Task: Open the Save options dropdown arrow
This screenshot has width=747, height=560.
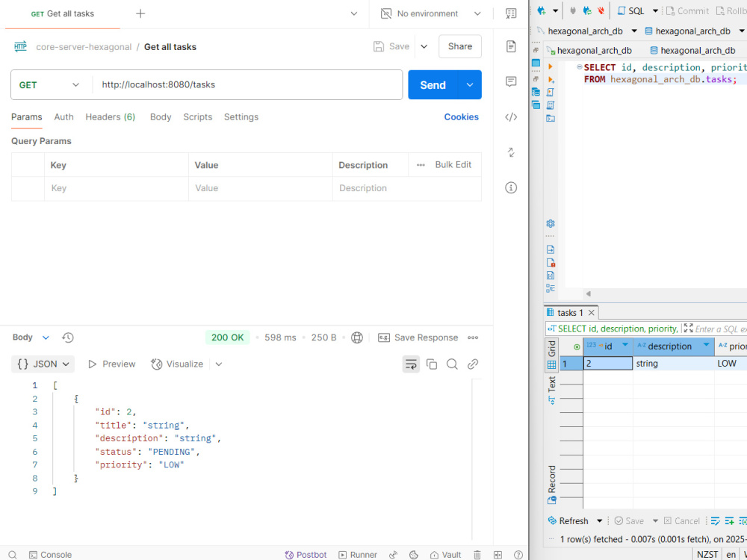Action: click(x=424, y=46)
